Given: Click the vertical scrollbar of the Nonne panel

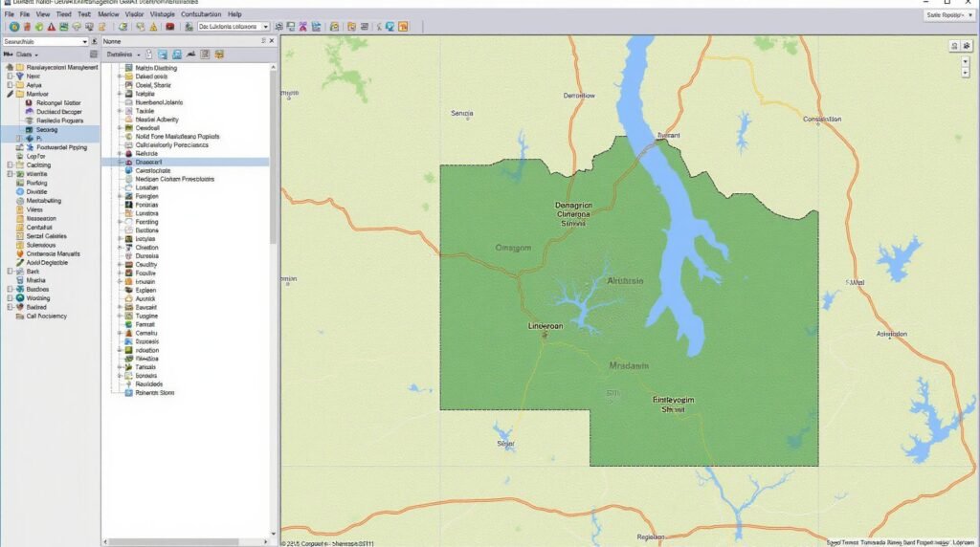Looking at the screenshot, I should coord(273,156).
